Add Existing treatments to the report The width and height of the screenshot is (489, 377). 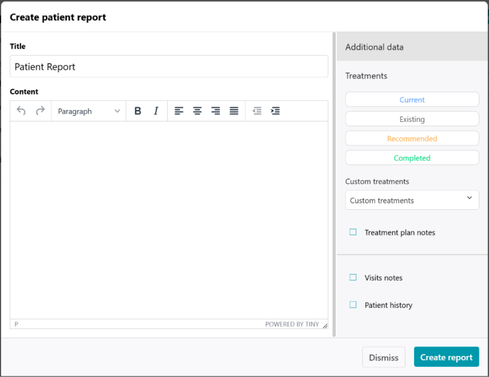tap(412, 119)
